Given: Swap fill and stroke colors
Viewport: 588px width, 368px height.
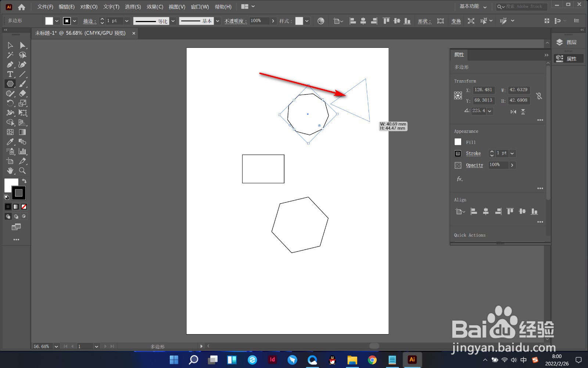Looking at the screenshot, I should (x=24, y=181).
